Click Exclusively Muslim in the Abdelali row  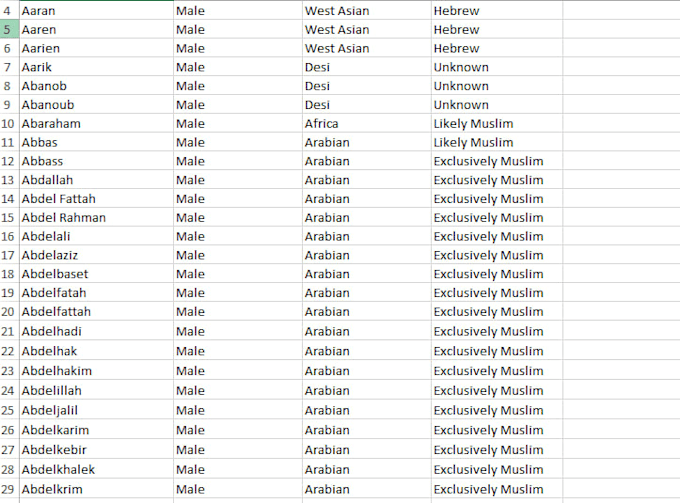tap(497, 236)
